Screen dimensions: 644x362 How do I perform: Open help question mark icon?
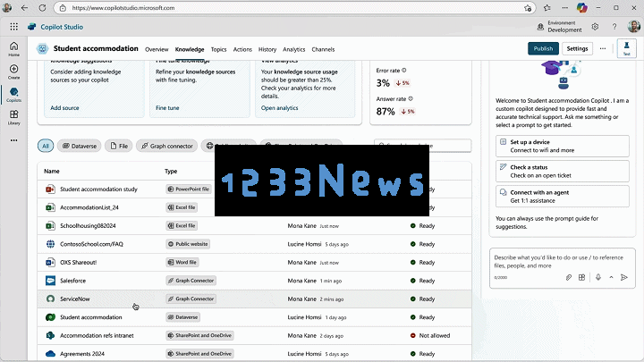[x=614, y=27]
